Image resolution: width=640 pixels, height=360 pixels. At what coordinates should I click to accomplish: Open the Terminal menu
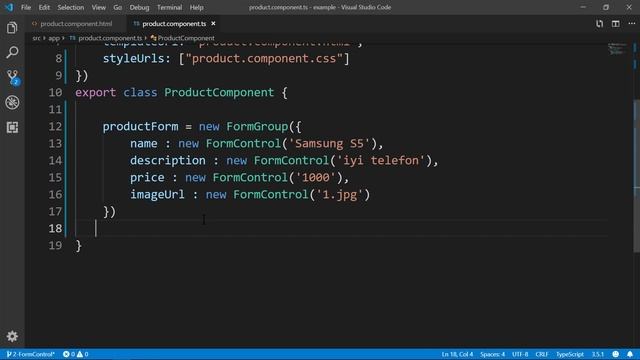(169, 7)
